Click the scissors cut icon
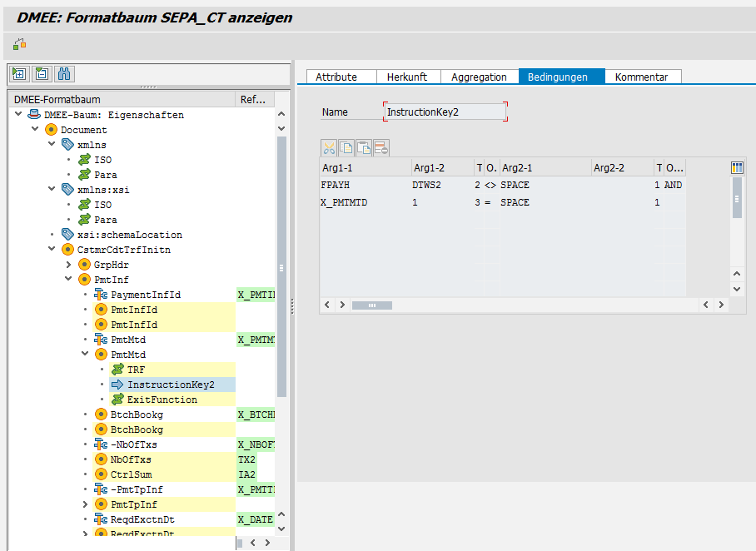The width and height of the screenshot is (756, 551). [x=329, y=148]
